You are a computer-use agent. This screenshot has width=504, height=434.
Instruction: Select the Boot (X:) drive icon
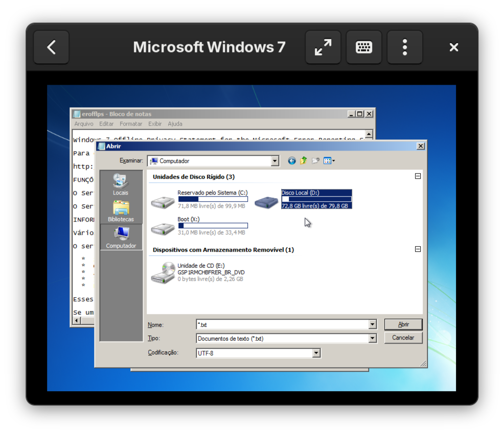click(163, 229)
